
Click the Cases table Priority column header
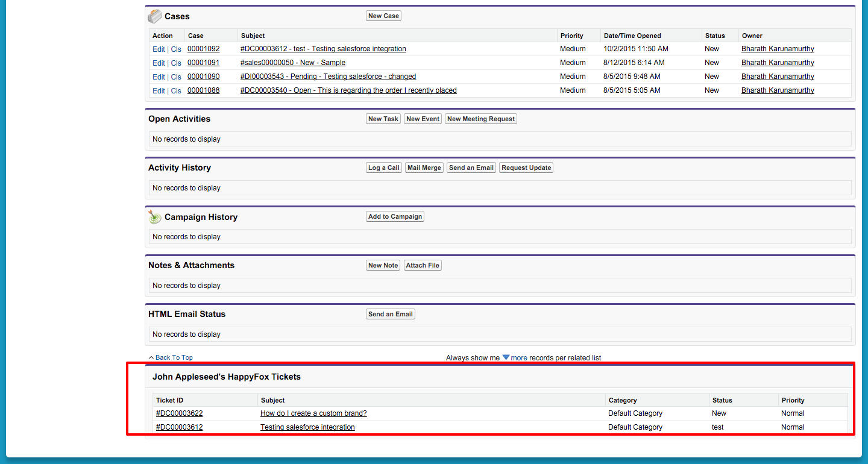click(x=571, y=36)
